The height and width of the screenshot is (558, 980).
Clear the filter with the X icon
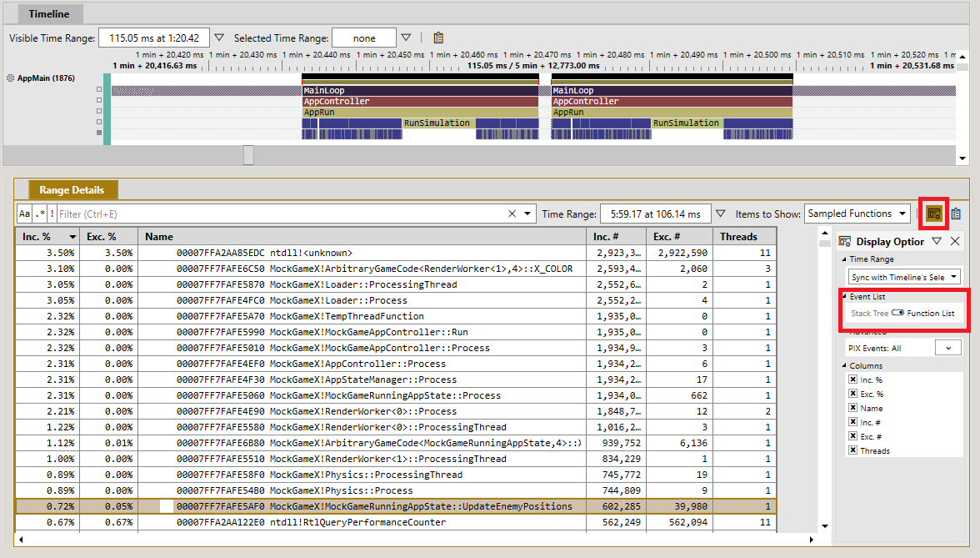(512, 214)
